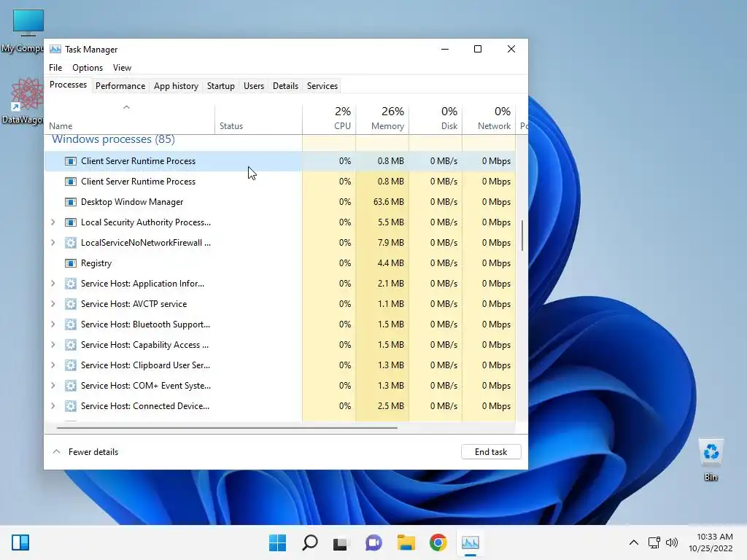
Task: Open the File menu
Action: click(x=55, y=68)
